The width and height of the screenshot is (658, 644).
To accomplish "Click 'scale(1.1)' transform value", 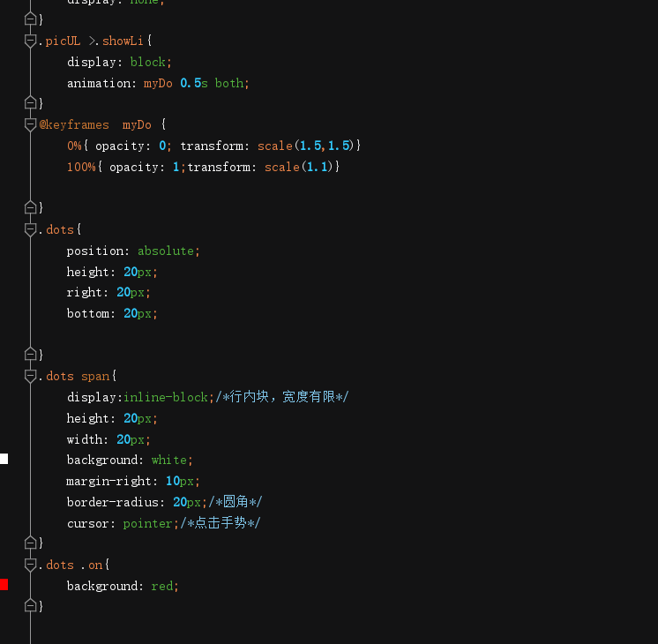I will coord(299,167).
